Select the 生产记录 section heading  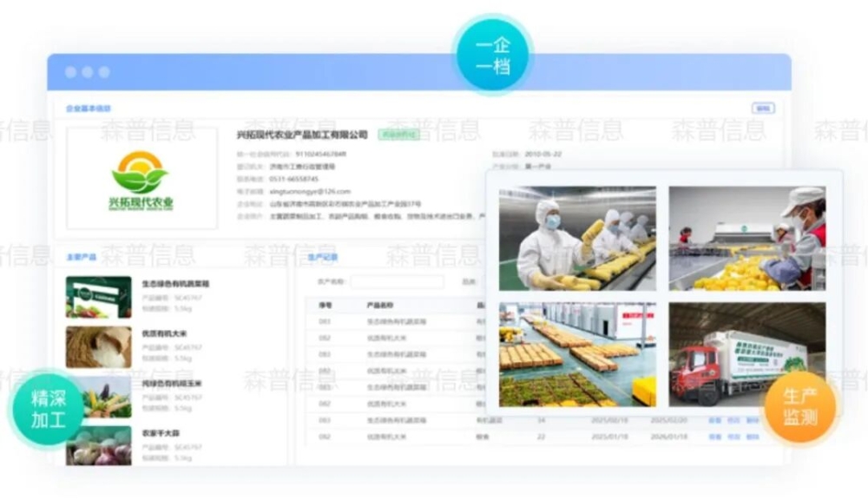point(323,257)
